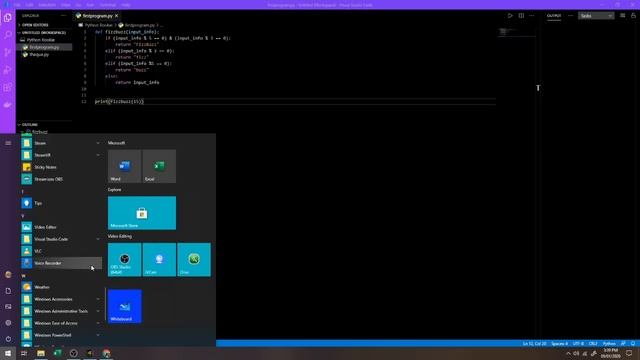640x360 pixels.
Task: Open the Run and Debug view
Action: click(7, 70)
